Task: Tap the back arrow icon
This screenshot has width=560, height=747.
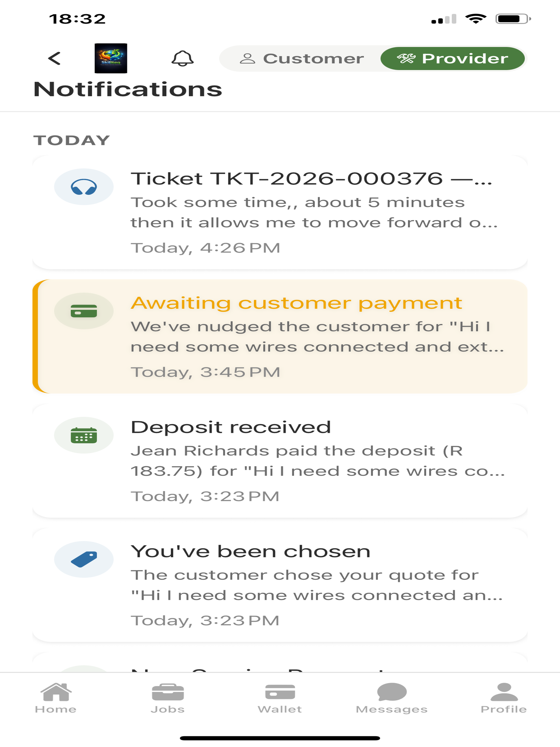Action: point(54,59)
